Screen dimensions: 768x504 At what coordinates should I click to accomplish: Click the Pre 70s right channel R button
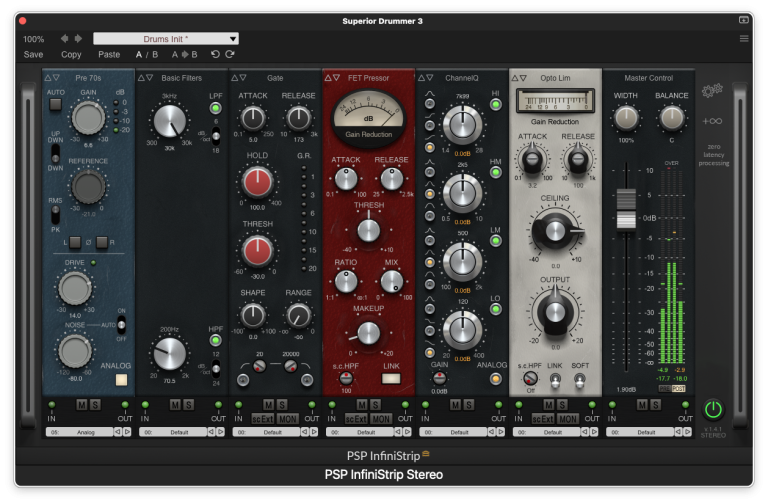click(102, 242)
